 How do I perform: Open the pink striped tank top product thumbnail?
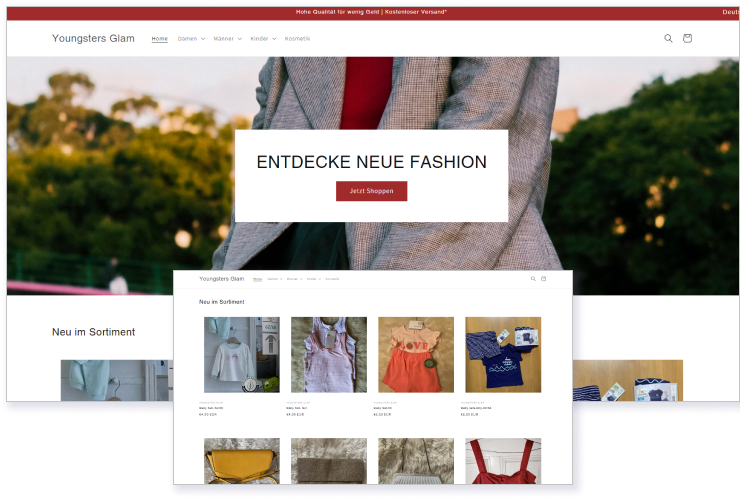coord(329,355)
